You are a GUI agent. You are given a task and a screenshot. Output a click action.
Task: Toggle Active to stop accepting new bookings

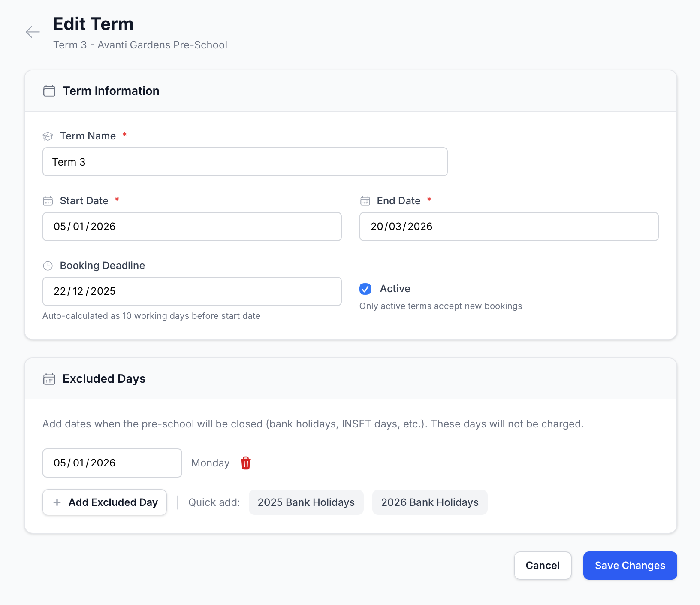[x=365, y=289]
